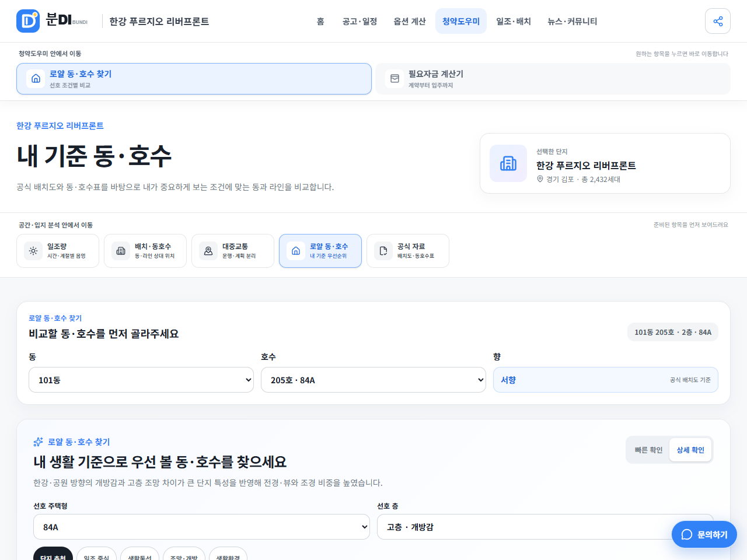Click the map pin icon on the 대중교통 tab
Viewport: 747px width, 560px height.
(x=208, y=251)
